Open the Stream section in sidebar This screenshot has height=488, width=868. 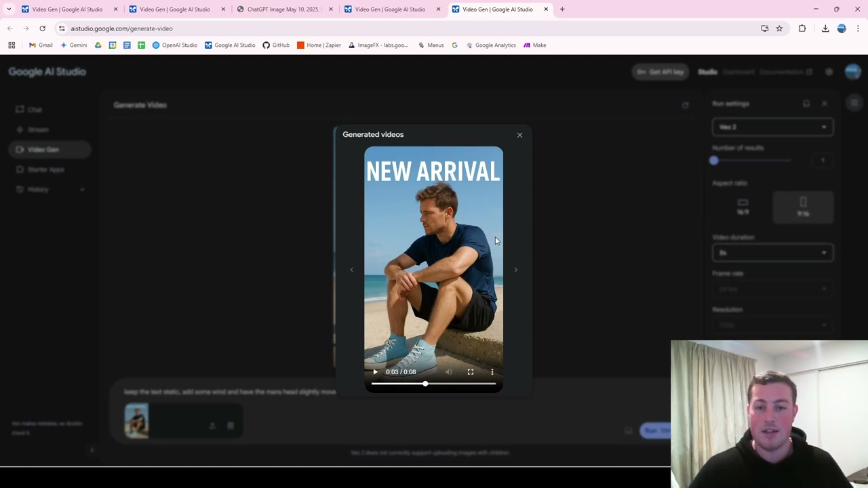49,129
